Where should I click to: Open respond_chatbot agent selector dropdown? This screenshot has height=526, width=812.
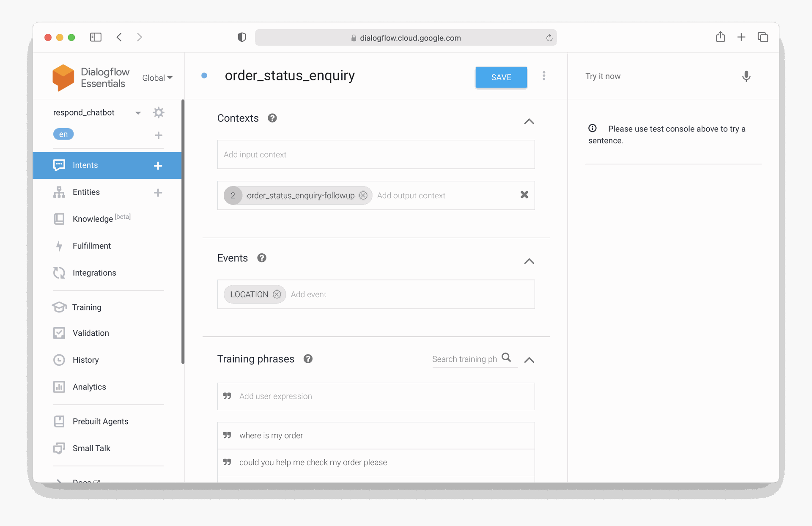click(x=138, y=113)
